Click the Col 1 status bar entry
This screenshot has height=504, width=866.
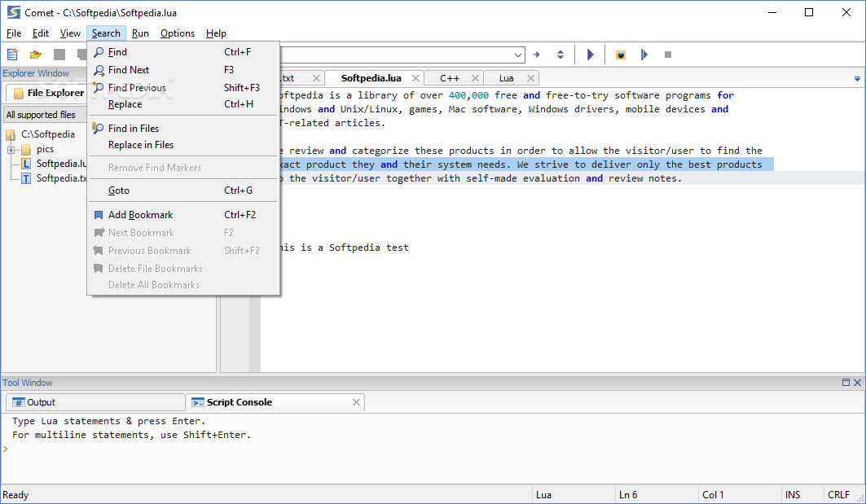[x=713, y=494]
